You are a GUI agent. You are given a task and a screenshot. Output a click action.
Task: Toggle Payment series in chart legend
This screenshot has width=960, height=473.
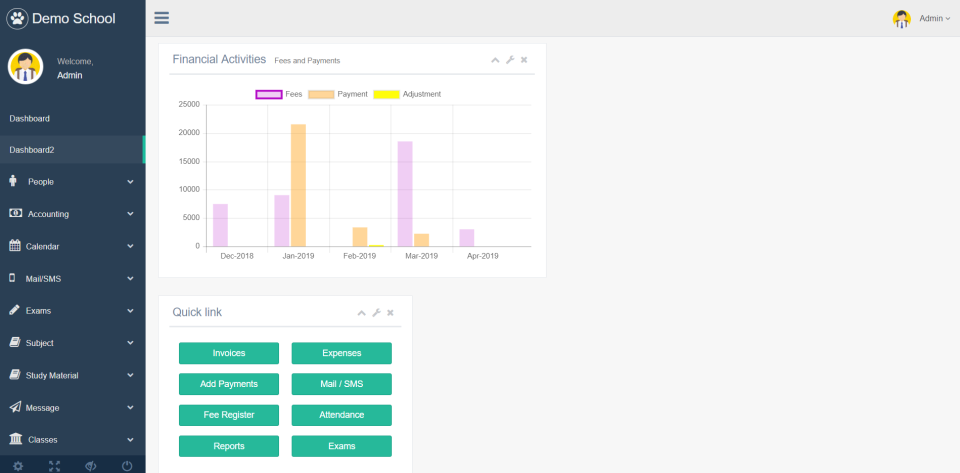(320, 94)
